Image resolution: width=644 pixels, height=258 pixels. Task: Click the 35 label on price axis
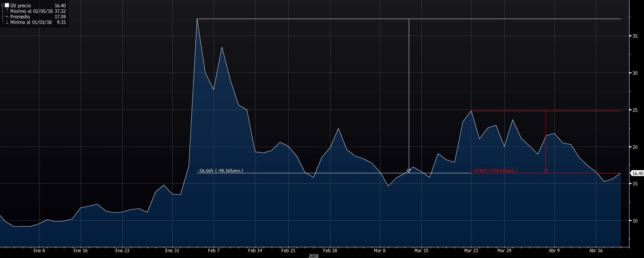[635, 36]
